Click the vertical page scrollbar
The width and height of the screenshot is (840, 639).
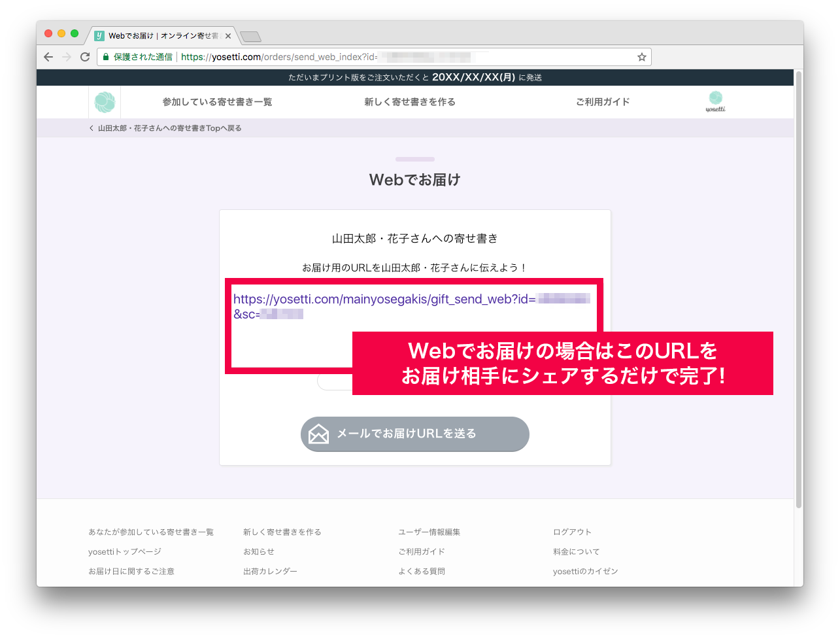tap(798, 290)
